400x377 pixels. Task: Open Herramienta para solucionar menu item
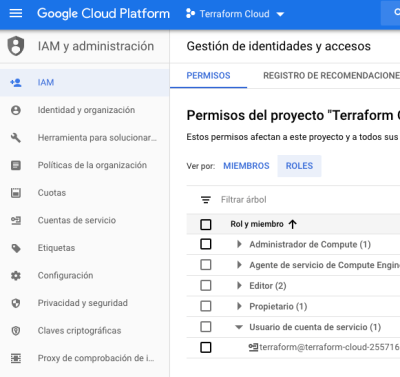coord(85,138)
